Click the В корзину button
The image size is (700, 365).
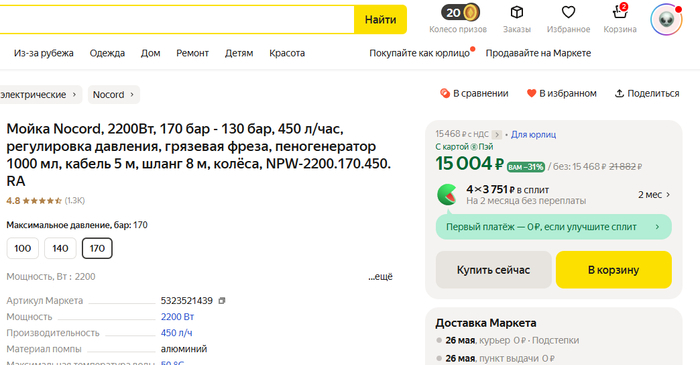pos(613,270)
